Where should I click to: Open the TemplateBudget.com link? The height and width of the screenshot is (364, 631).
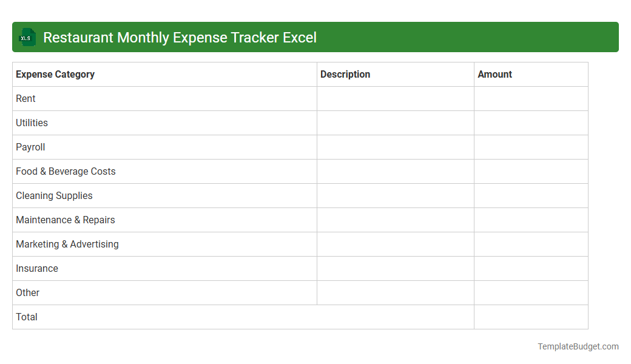[578, 346]
